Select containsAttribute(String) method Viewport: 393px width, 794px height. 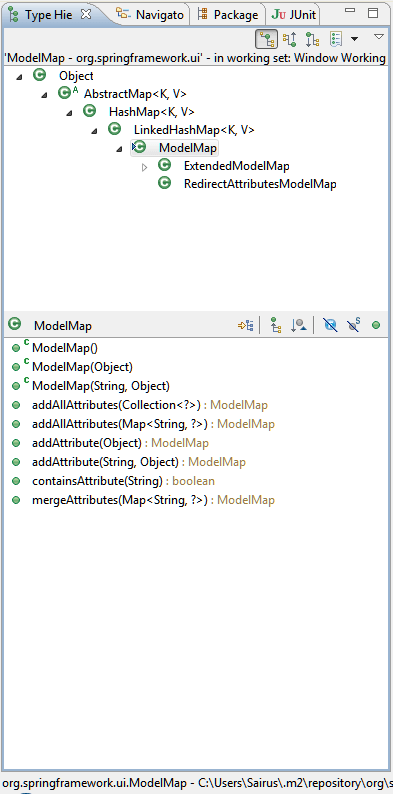[123, 481]
